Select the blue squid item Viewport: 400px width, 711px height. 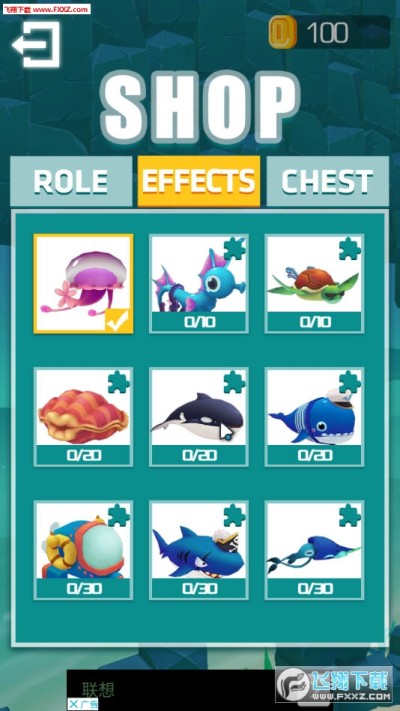click(x=315, y=550)
